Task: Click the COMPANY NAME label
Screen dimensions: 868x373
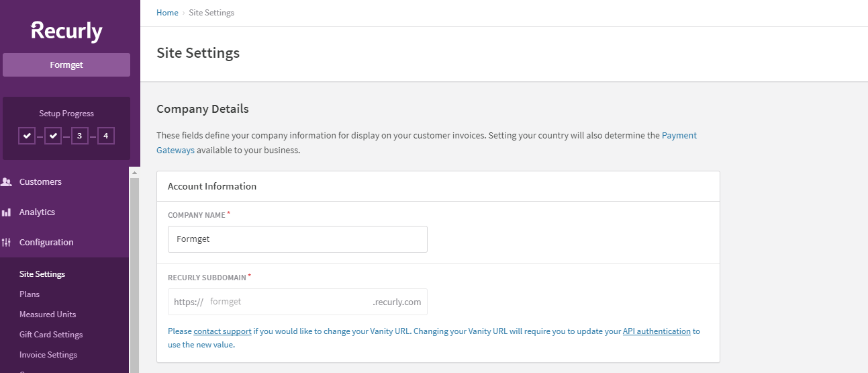Action: (x=197, y=215)
